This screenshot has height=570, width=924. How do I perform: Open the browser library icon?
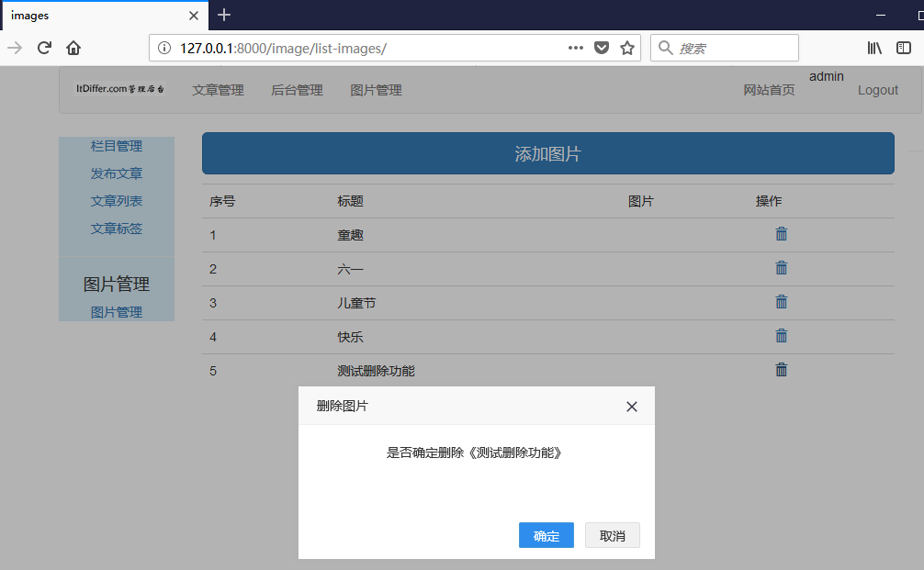pyautogui.click(x=874, y=48)
